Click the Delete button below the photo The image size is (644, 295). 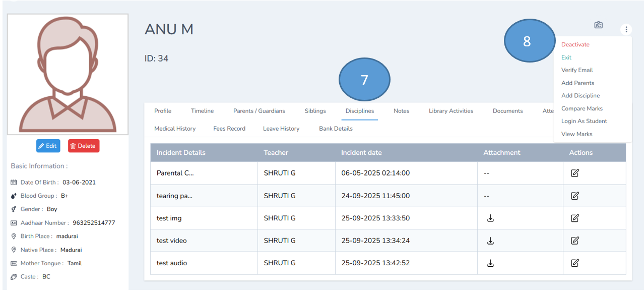click(84, 146)
